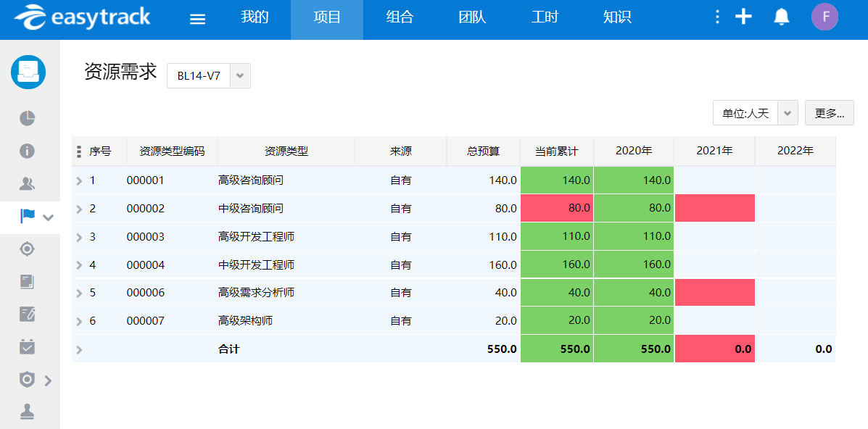This screenshot has height=429, width=868.
Task: Expand row 3 高级开发工程师
Action: coord(78,237)
